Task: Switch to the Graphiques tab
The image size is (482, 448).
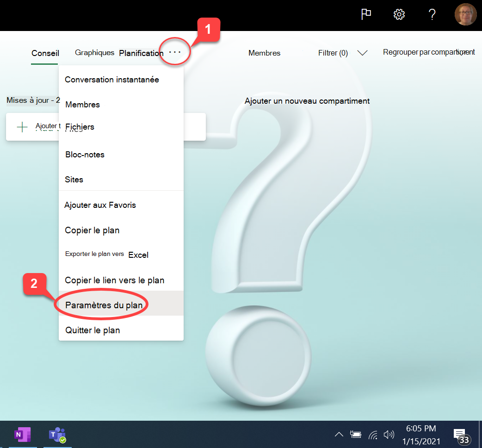Action: click(x=95, y=53)
